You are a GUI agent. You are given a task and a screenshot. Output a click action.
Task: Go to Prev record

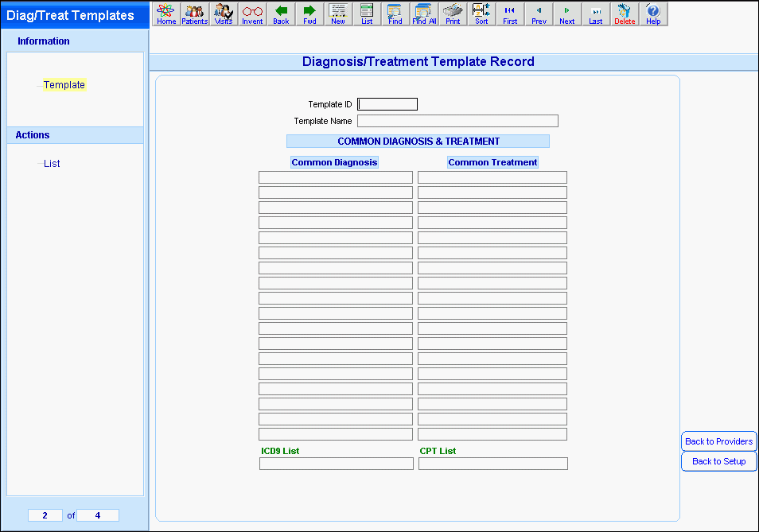(539, 14)
